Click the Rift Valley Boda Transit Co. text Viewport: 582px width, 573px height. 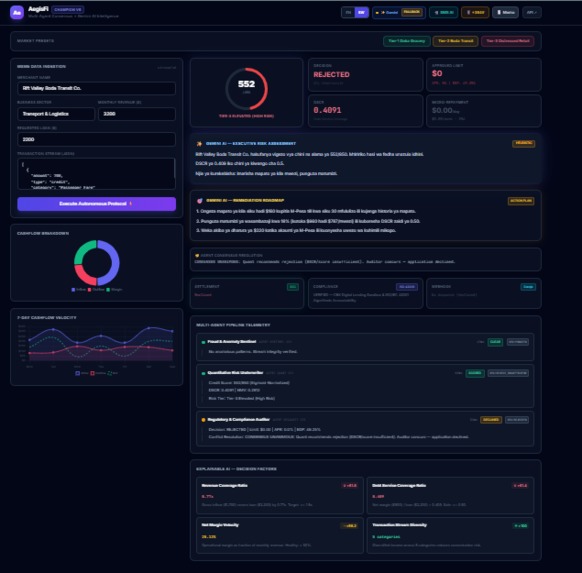(x=52, y=88)
